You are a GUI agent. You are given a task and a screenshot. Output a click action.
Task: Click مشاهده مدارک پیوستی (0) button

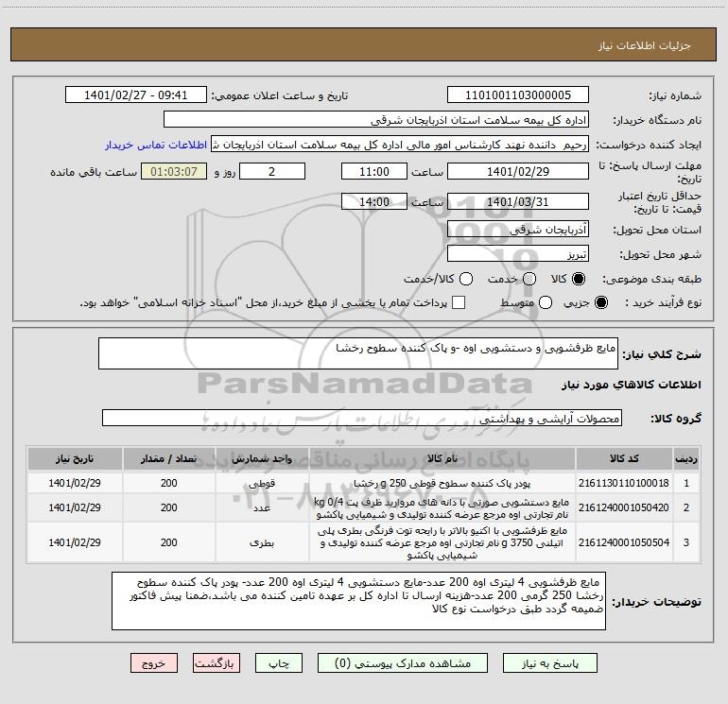click(x=403, y=663)
